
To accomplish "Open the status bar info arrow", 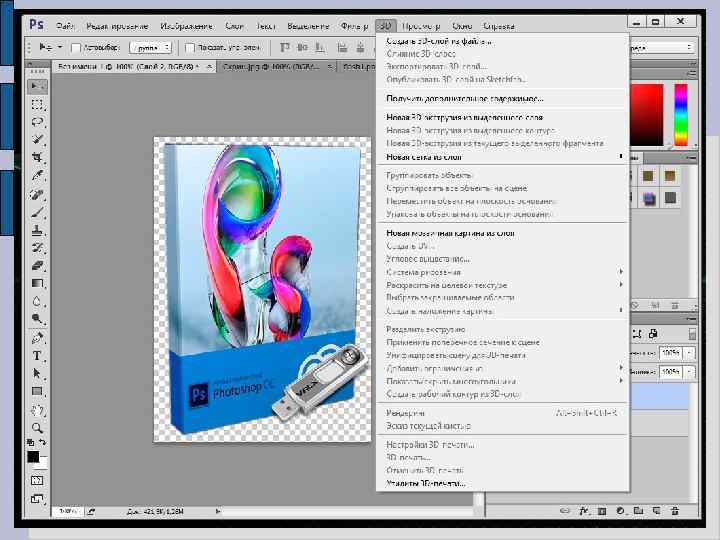I will [x=218, y=511].
